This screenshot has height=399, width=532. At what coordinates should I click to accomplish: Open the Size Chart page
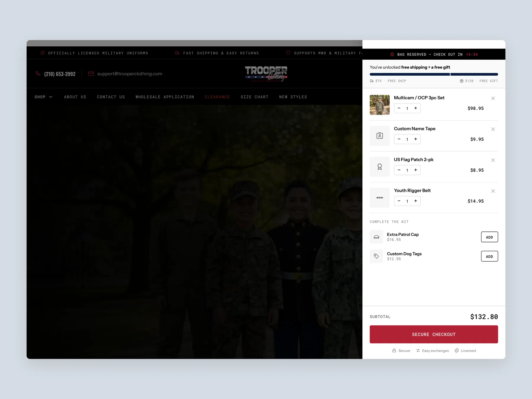(x=254, y=97)
